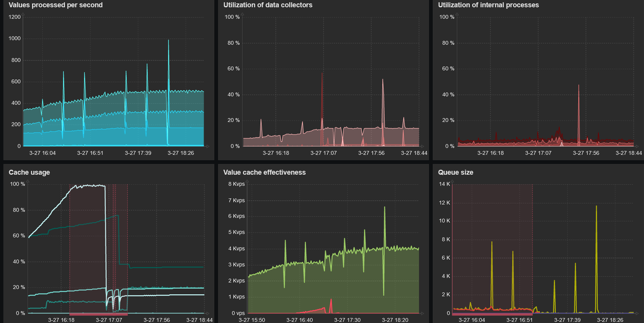This screenshot has width=644, height=323.
Task: Click the "3-27 18:20" time label
Action: (x=395, y=320)
